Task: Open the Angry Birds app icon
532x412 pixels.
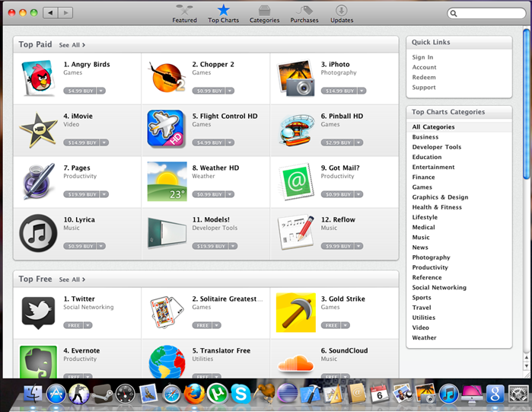Action: click(38, 78)
